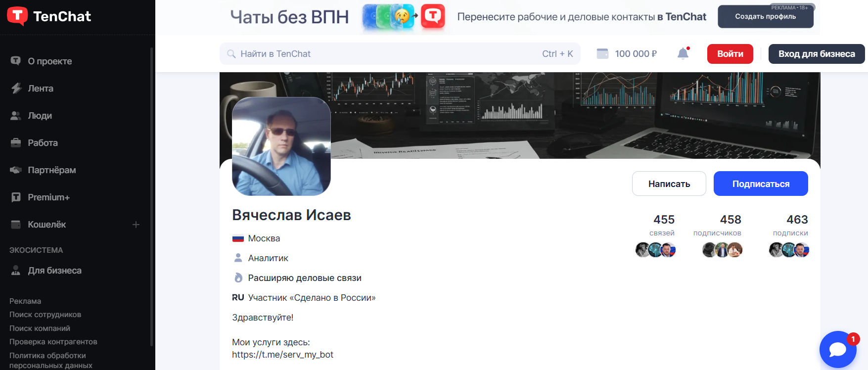This screenshot has width=868, height=370.
Task: Click the TenChat logo icon
Action: [17, 16]
